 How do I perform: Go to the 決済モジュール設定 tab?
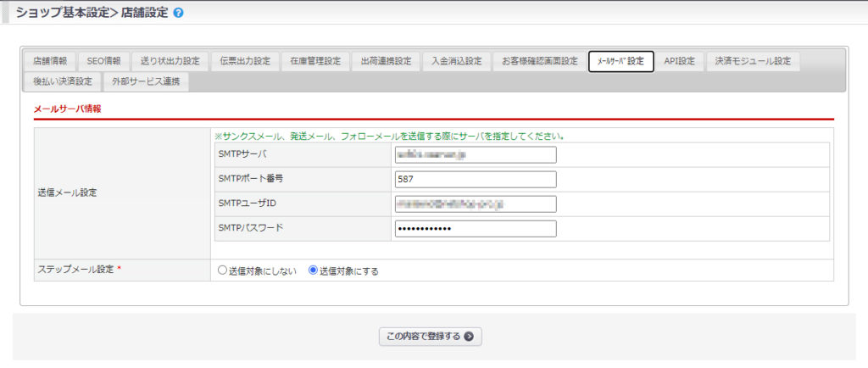[x=753, y=61]
